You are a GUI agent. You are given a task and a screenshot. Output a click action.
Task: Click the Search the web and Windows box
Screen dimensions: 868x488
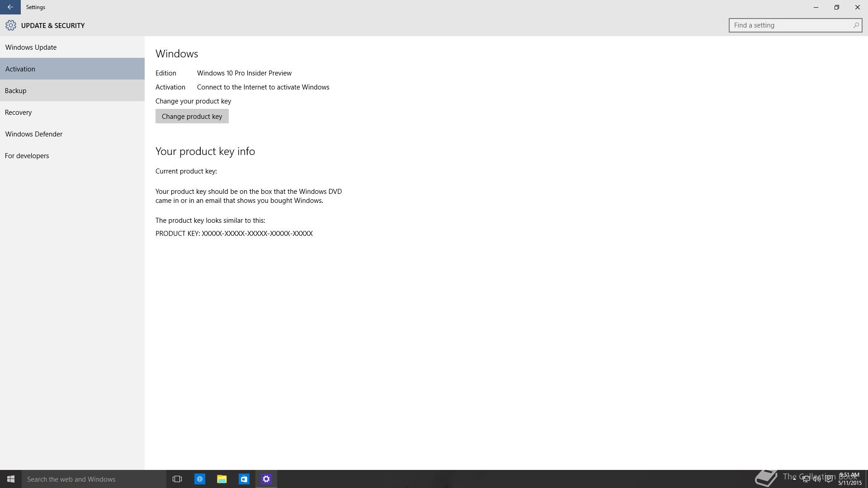pos(94,479)
